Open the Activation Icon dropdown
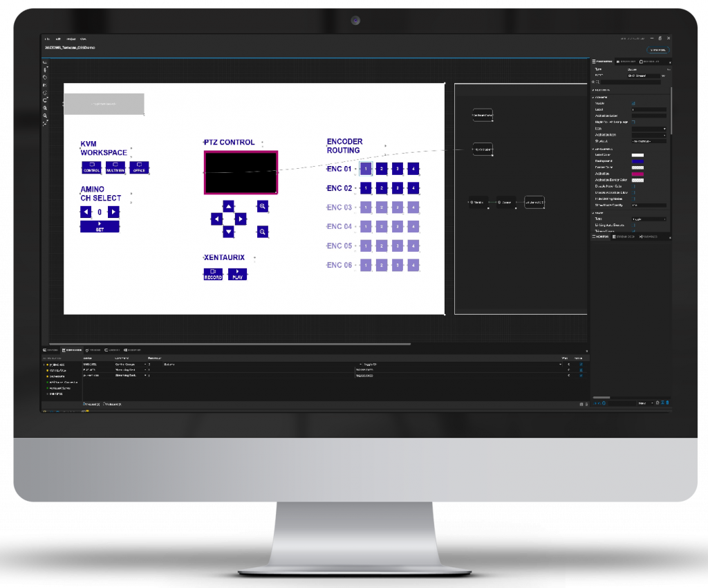The width and height of the screenshot is (708, 588). tap(649, 135)
